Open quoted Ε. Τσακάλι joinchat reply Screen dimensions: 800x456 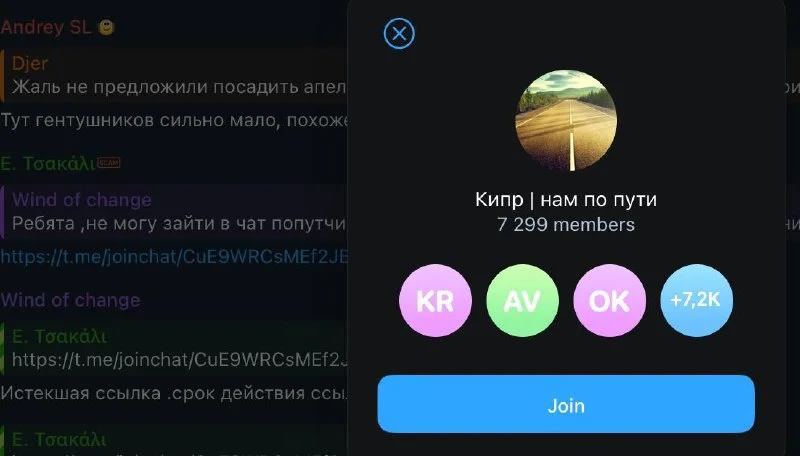tap(174, 348)
